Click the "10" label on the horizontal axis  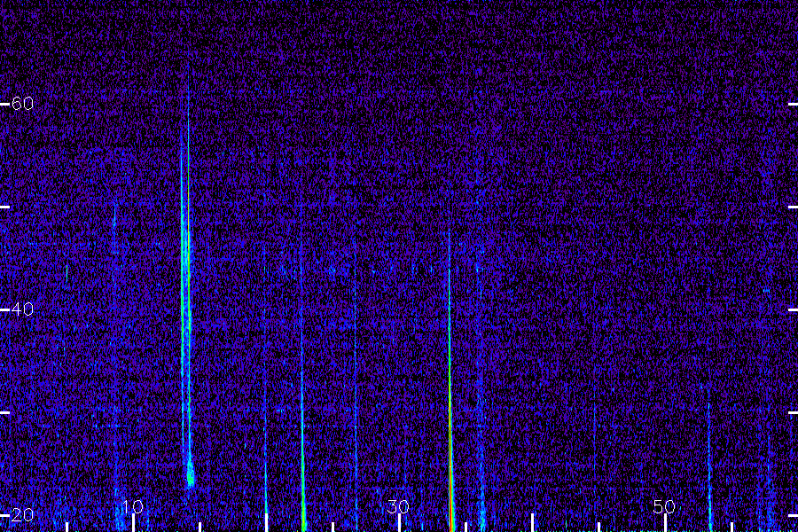coord(132,506)
